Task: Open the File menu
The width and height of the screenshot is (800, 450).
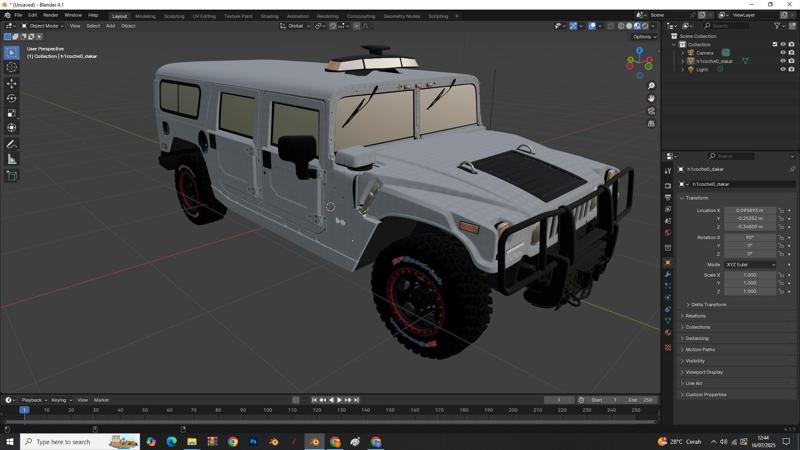Action: (x=18, y=15)
